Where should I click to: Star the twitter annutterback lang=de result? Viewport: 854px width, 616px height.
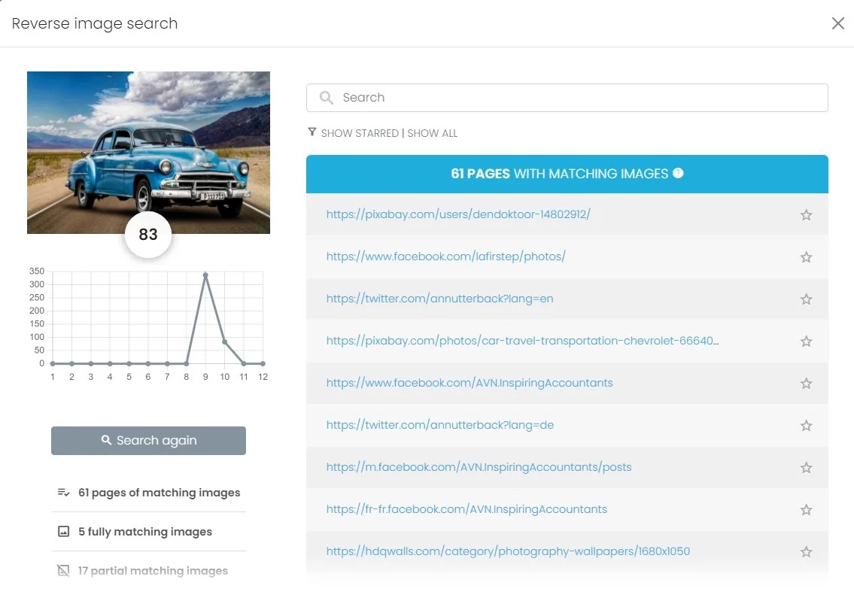pyautogui.click(x=806, y=426)
